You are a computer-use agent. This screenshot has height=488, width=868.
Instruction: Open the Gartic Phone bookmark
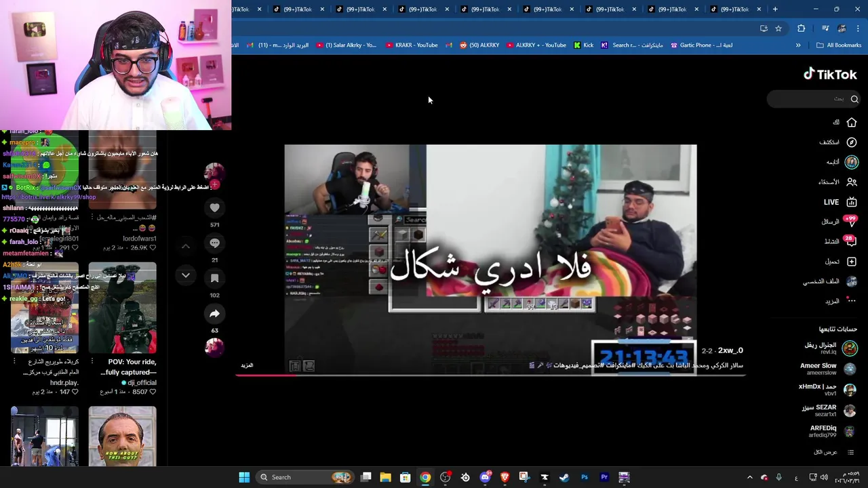(x=701, y=45)
